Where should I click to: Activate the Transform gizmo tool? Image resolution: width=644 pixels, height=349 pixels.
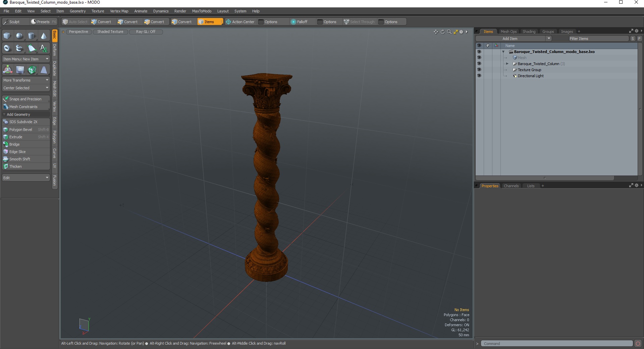pos(7,70)
